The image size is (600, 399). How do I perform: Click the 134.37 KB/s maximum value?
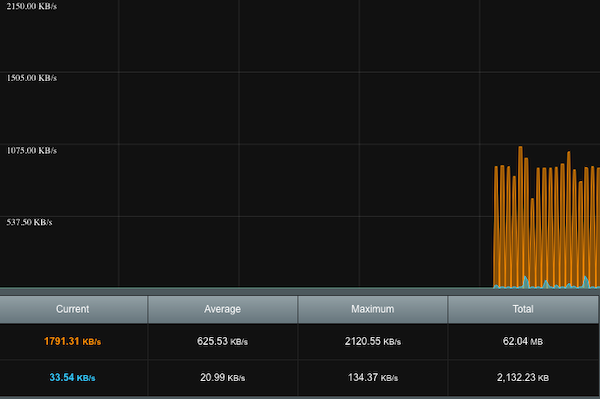[x=373, y=378]
